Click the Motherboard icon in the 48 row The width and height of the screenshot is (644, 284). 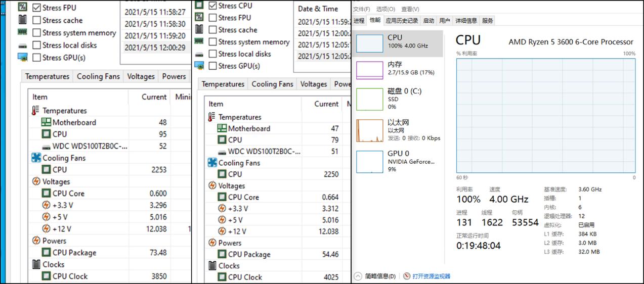(x=46, y=122)
